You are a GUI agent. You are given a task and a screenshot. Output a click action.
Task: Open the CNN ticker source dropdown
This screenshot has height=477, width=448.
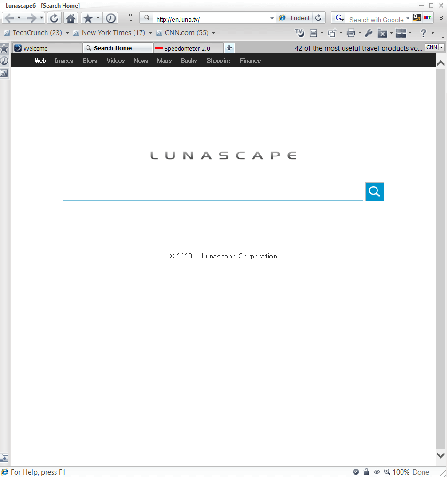(441, 47)
